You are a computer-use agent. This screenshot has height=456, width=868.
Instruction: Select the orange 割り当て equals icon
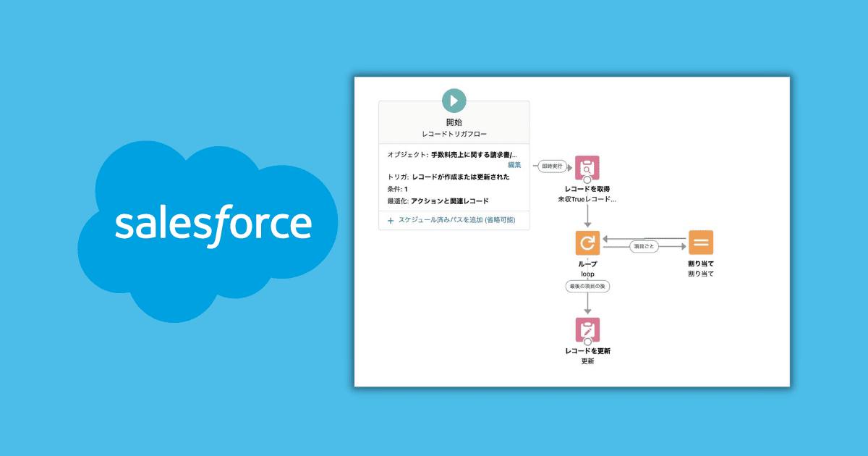(700, 242)
